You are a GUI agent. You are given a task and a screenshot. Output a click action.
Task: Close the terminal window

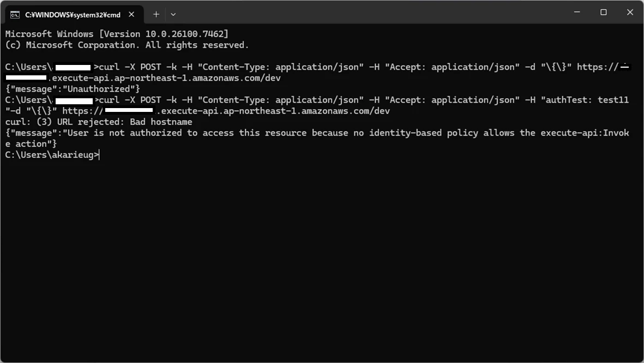[x=630, y=12]
